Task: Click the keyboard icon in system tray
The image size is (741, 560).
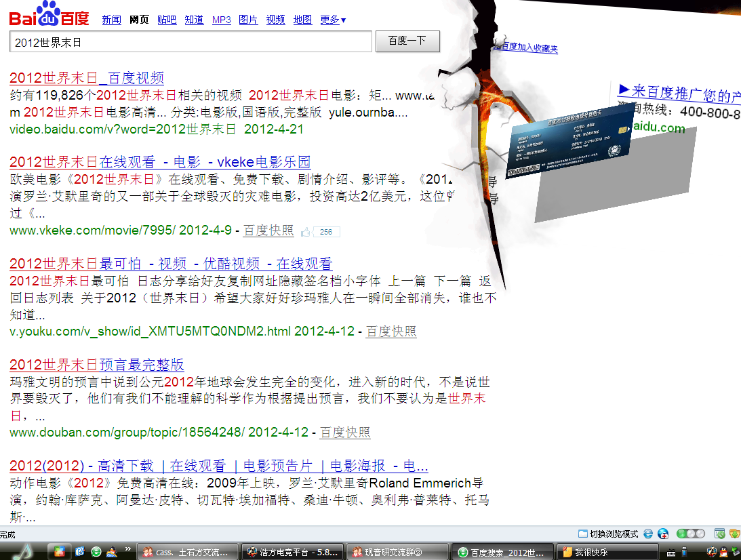Action: [671, 553]
